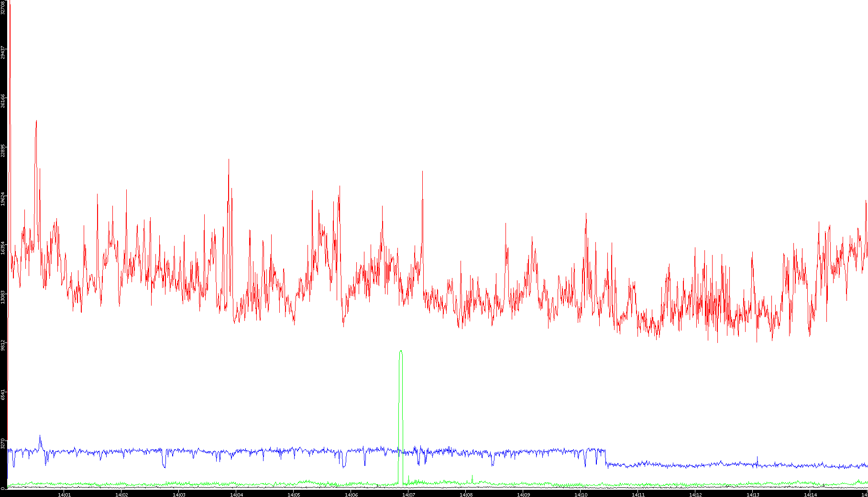Click the 14:01 time axis label

pos(65,495)
